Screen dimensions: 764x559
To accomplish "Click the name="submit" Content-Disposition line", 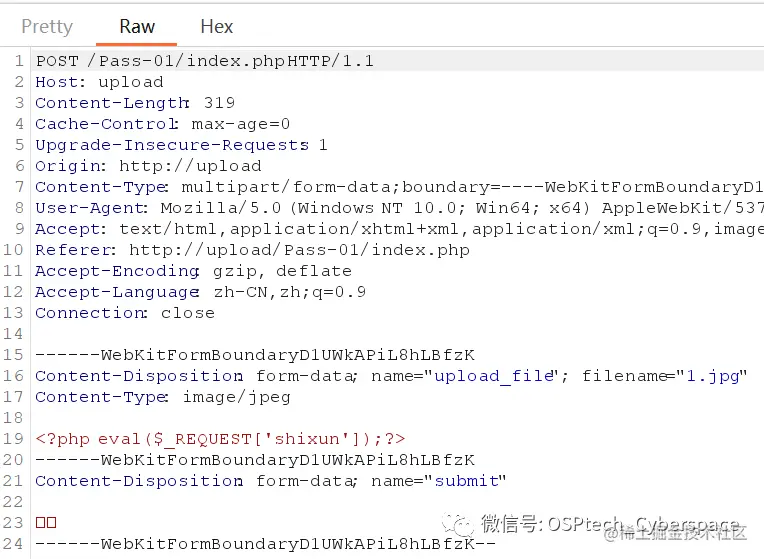I will coord(271,481).
